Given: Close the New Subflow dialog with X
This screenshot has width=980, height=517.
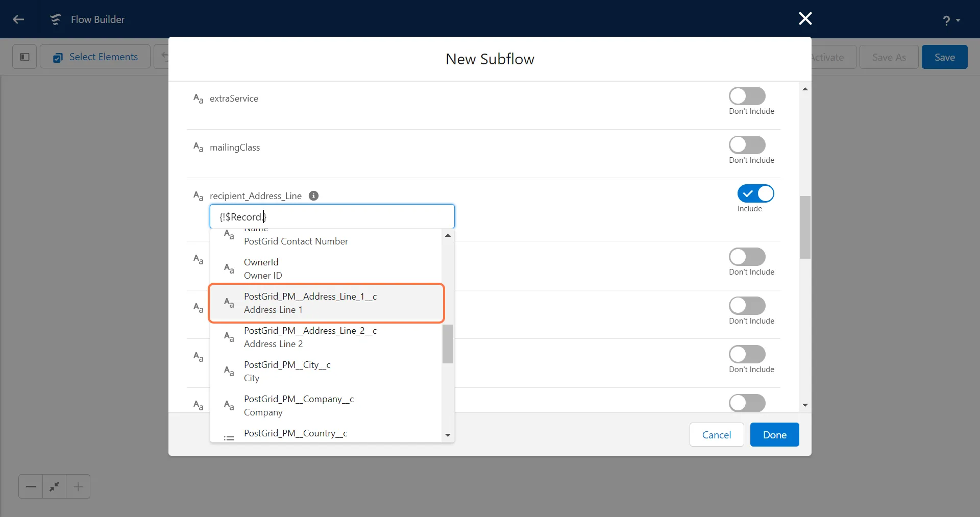Looking at the screenshot, I should 805,19.
